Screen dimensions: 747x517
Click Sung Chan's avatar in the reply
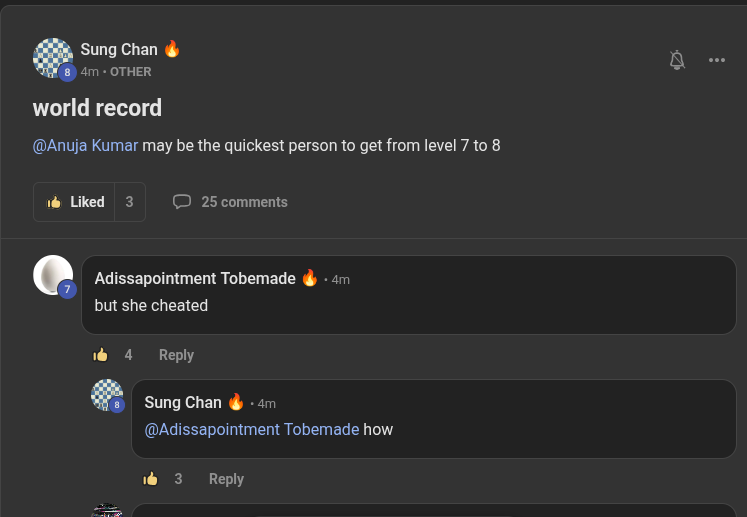tap(107, 395)
